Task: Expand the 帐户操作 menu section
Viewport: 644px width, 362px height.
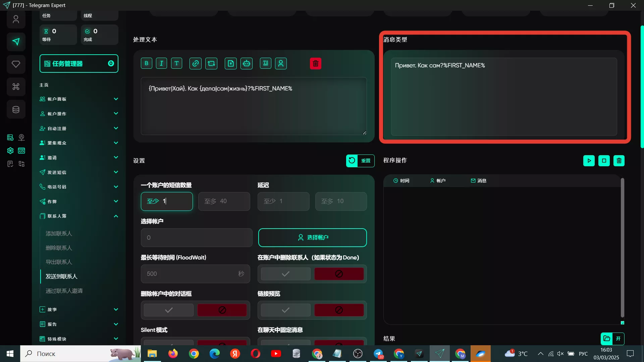Action: [79, 114]
